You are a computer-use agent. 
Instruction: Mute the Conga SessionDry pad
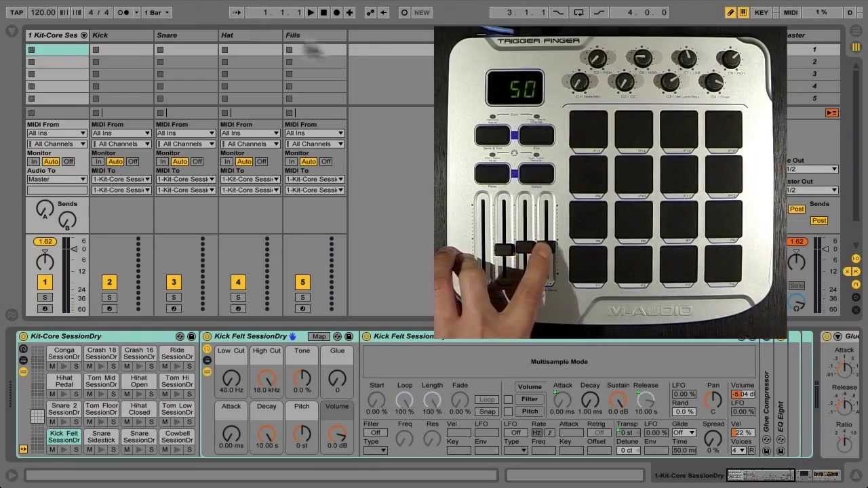52,366
